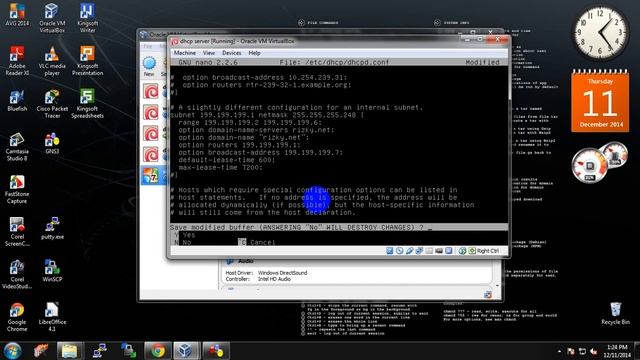The height and width of the screenshot is (360, 640).
Task: Select the second Debian VM in Manager list
Action: (x=154, y=113)
